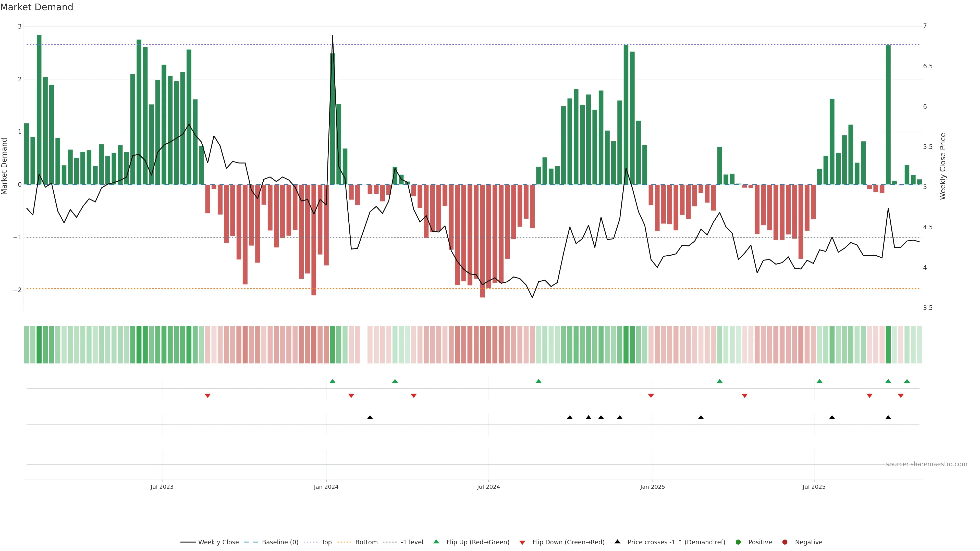Screen dimensions: 980x551
Task: Click Negative red circle legend icon
Action: [785, 542]
